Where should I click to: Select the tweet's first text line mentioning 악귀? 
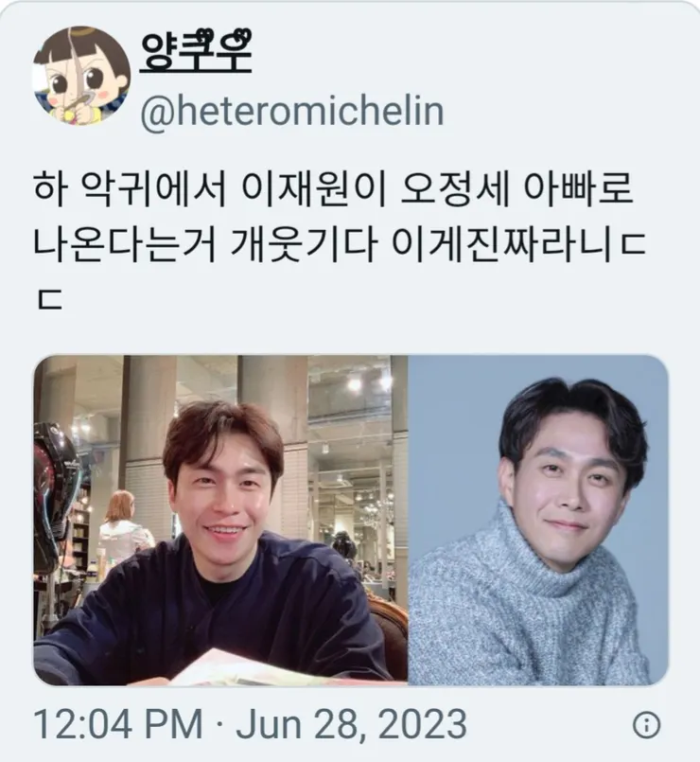(x=333, y=188)
